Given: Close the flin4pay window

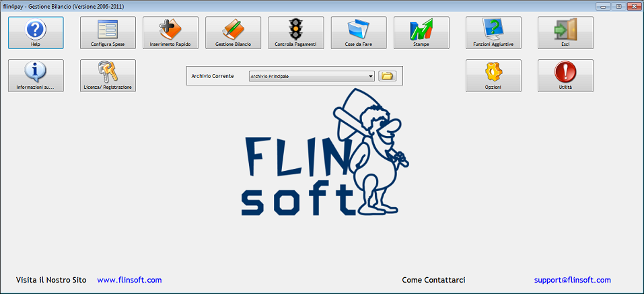Looking at the screenshot, I should [x=633, y=6].
